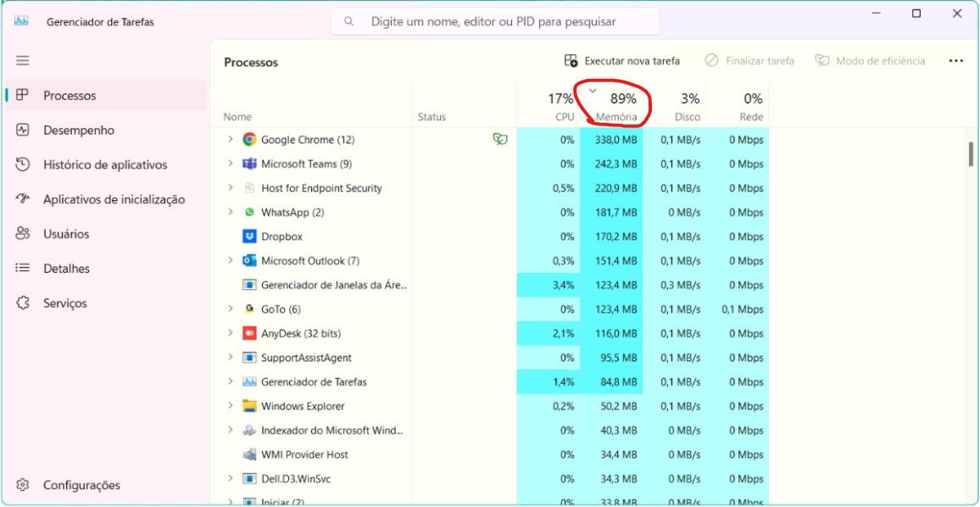This screenshot has width=980, height=507.
Task: Select the WMI Provider Host row name
Action: point(304,454)
